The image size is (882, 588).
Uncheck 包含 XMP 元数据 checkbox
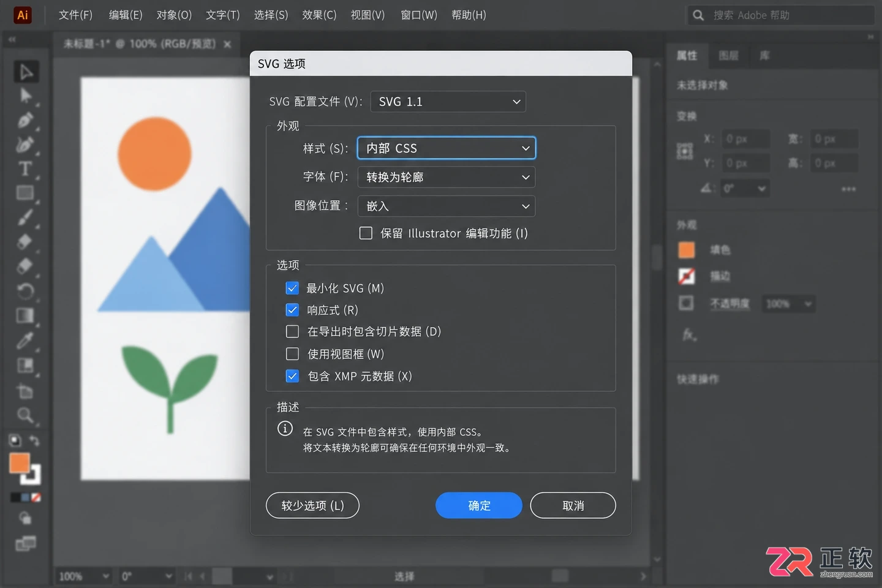point(292,376)
